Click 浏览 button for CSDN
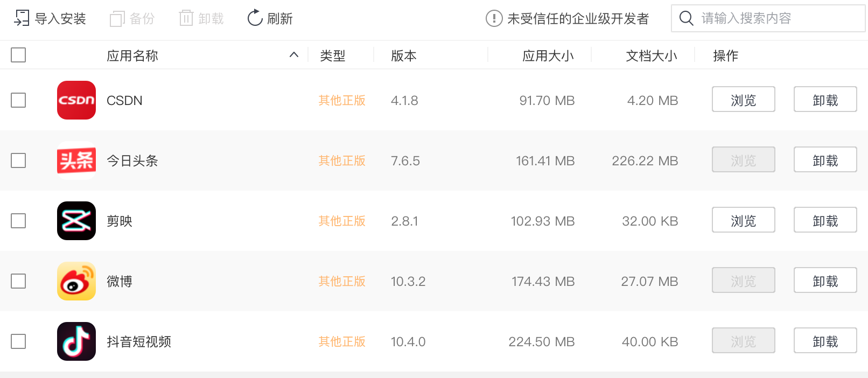This screenshot has height=378, width=868. point(743,100)
